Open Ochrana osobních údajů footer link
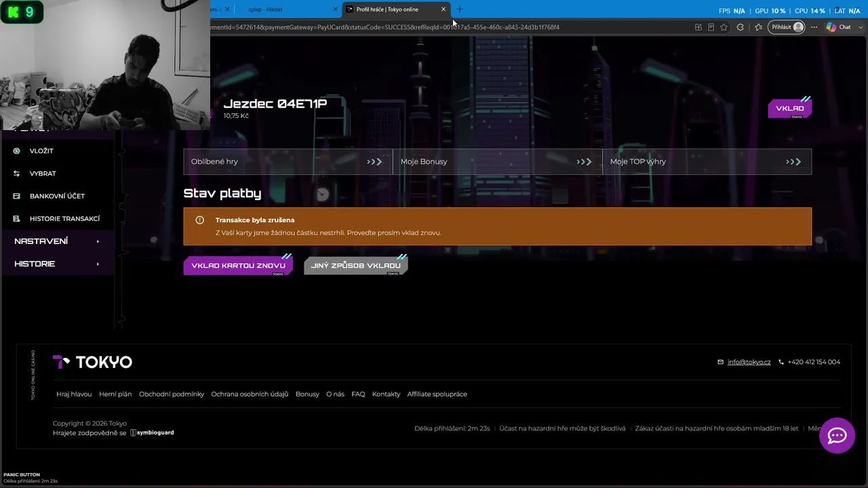The height and width of the screenshot is (488, 868). point(250,394)
